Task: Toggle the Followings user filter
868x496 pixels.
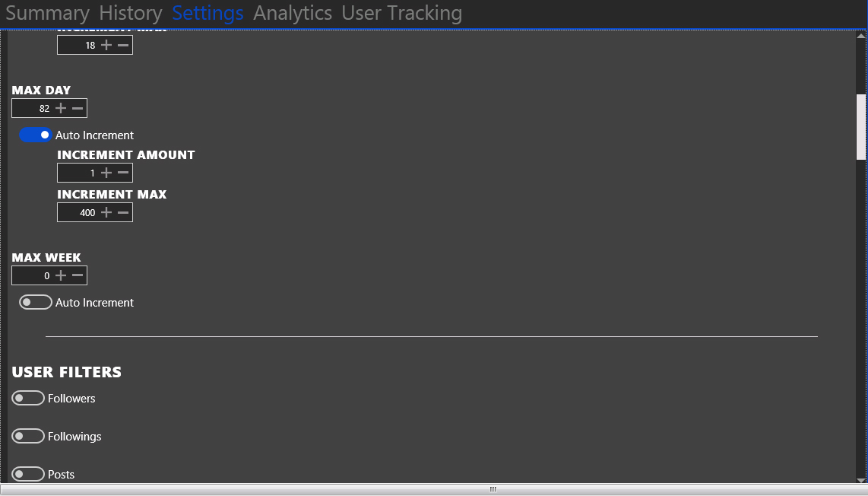Action: point(28,436)
